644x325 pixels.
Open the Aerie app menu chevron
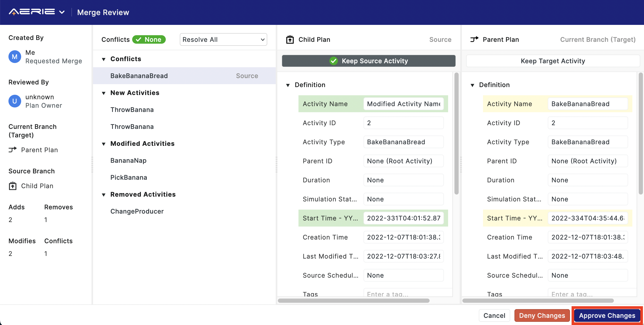point(62,12)
